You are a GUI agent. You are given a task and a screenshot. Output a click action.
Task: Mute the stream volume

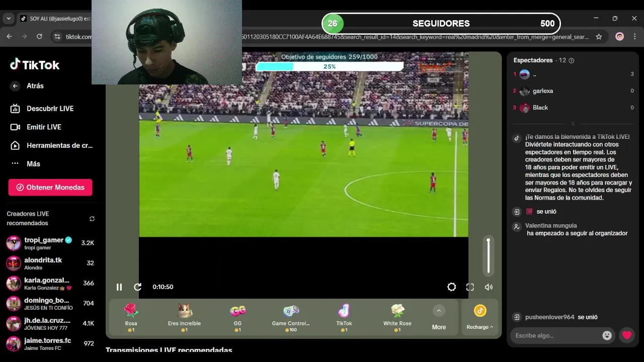489,287
